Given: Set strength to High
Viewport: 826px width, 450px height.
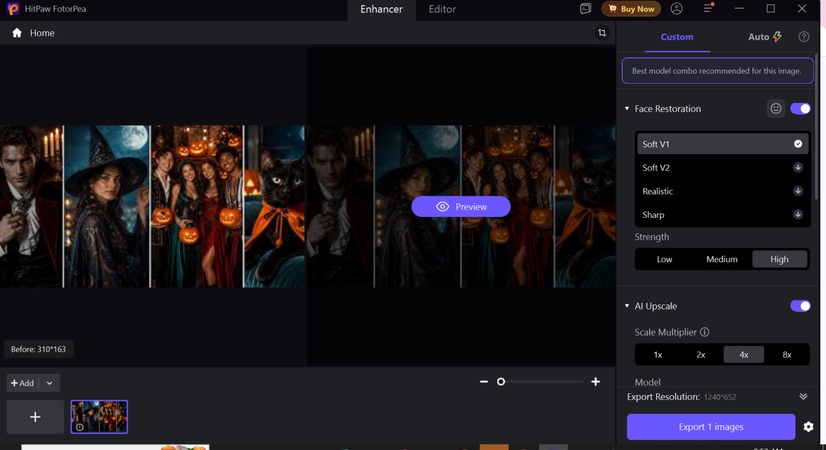Looking at the screenshot, I should 779,259.
